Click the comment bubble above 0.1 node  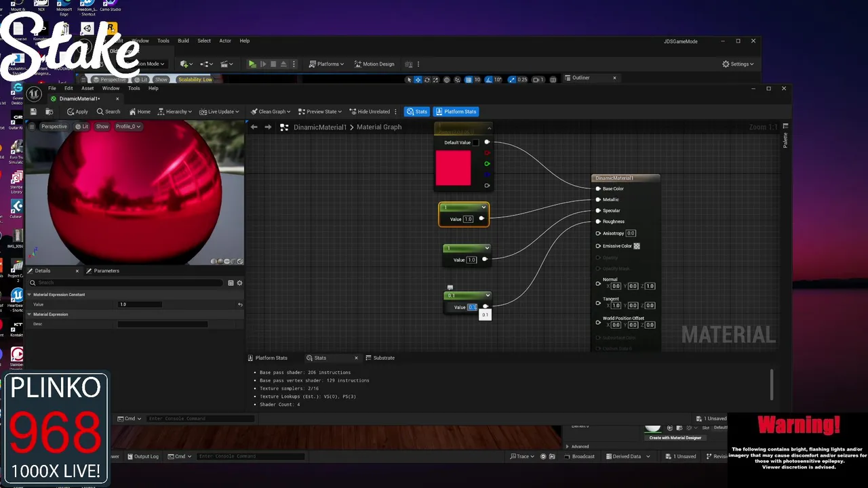450,287
